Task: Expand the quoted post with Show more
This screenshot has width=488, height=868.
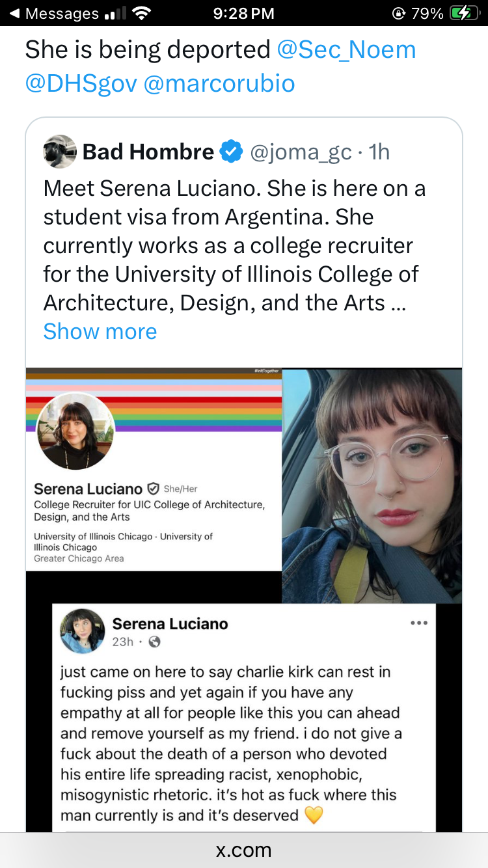Action: (x=100, y=331)
